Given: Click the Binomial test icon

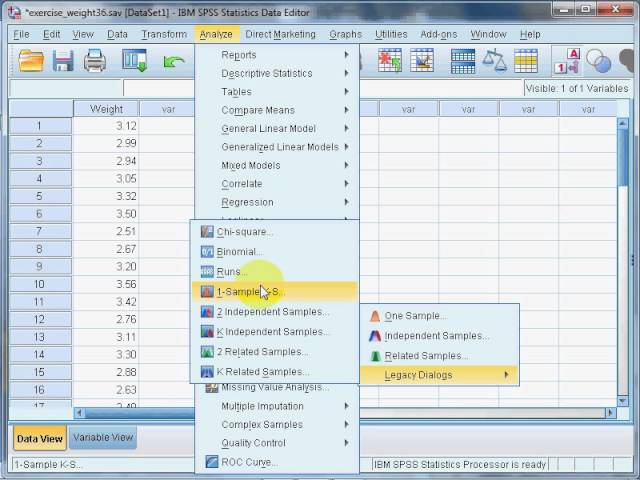Looking at the screenshot, I should pos(207,252).
